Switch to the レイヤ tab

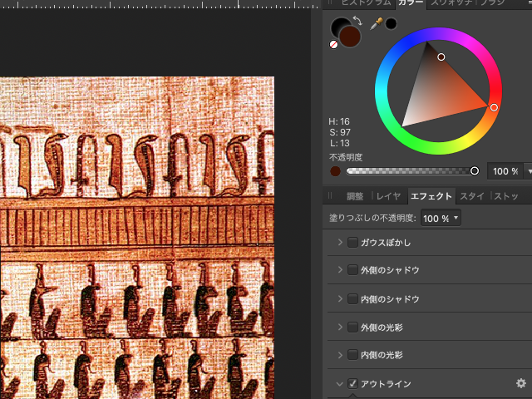(388, 196)
